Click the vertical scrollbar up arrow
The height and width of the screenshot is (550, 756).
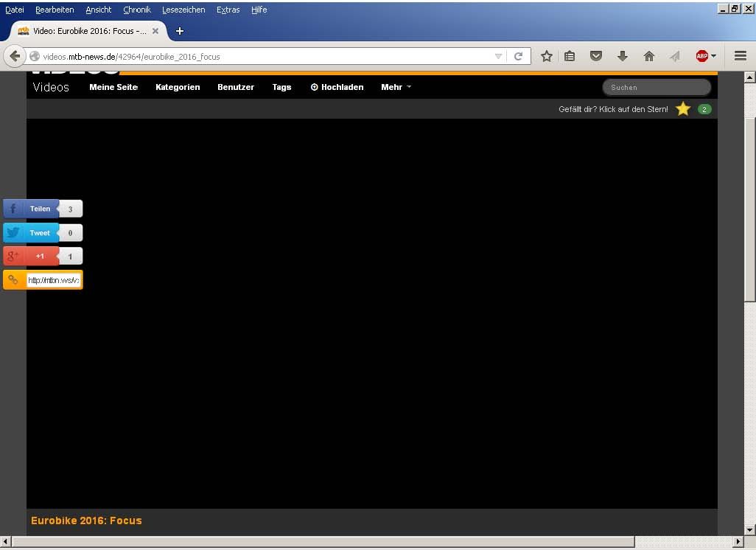click(749, 77)
